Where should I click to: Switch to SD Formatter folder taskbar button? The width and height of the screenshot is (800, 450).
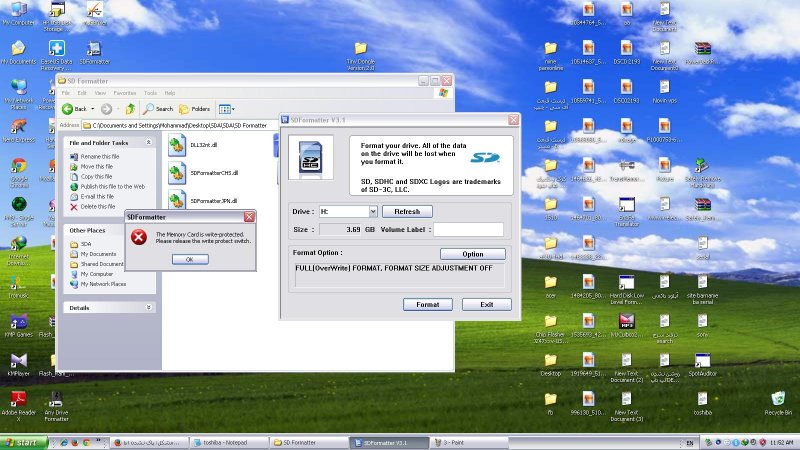tap(309, 442)
